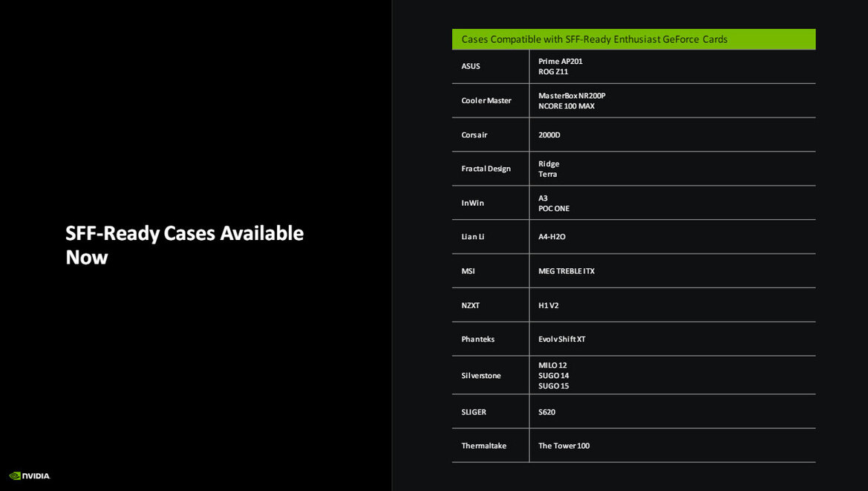The image size is (868, 491).
Task: Click the 'A4-H2O' case entry
Action: coord(552,237)
